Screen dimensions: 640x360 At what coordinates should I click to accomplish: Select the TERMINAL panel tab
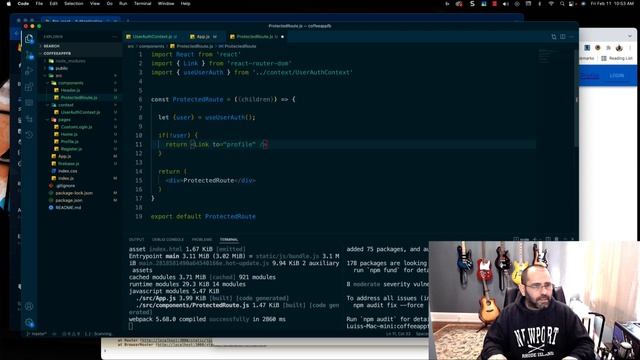[x=229, y=240]
